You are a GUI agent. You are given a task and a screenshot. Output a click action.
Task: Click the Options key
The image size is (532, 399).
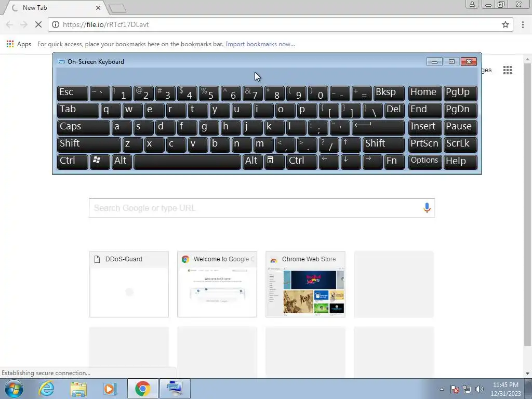425,161
